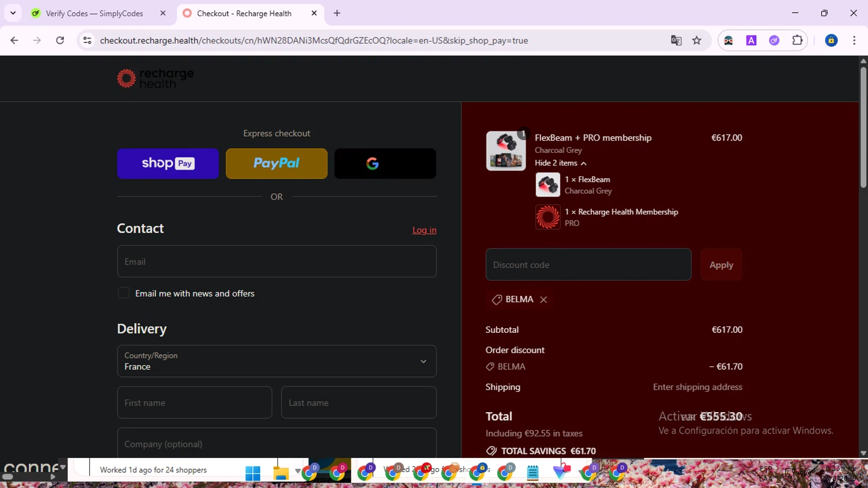The height and width of the screenshot is (488, 868).
Task: Click the browser address bar URL
Action: [x=314, y=41]
